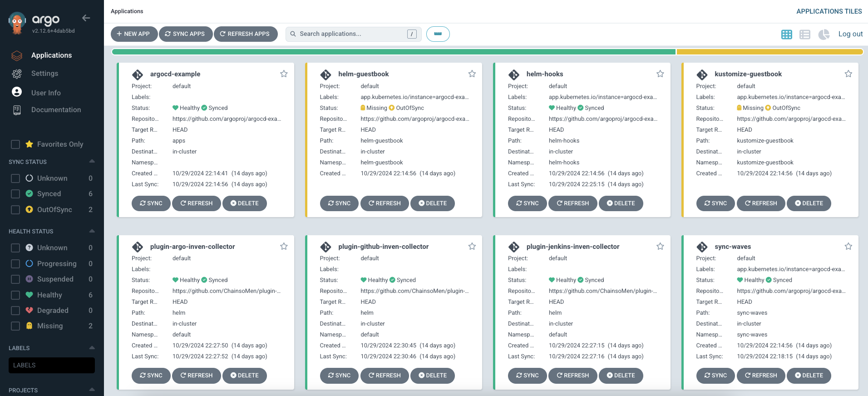
Task: Click the Settings gears icon
Action: [17, 74]
